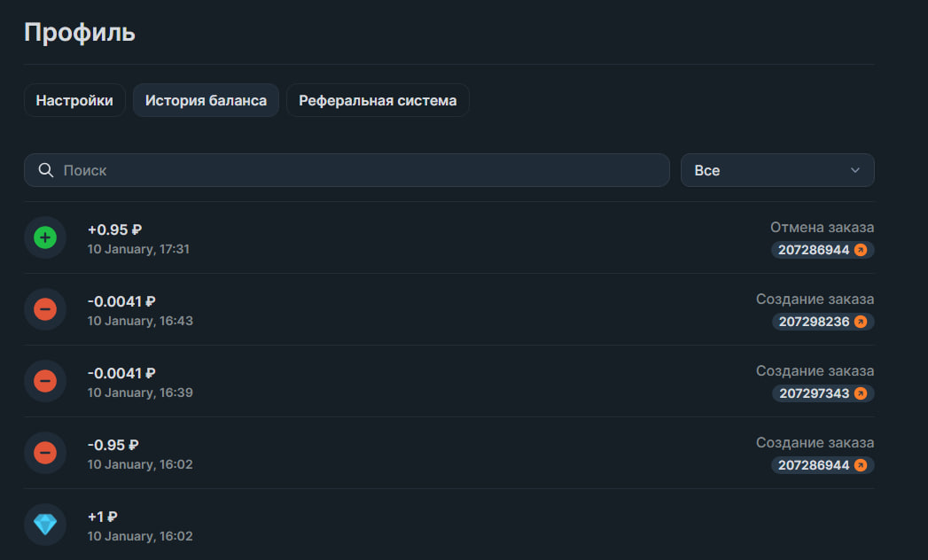Click the green plus icon for +0.95 ₽
Viewport: 928px width, 560px height.
[x=45, y=237]
